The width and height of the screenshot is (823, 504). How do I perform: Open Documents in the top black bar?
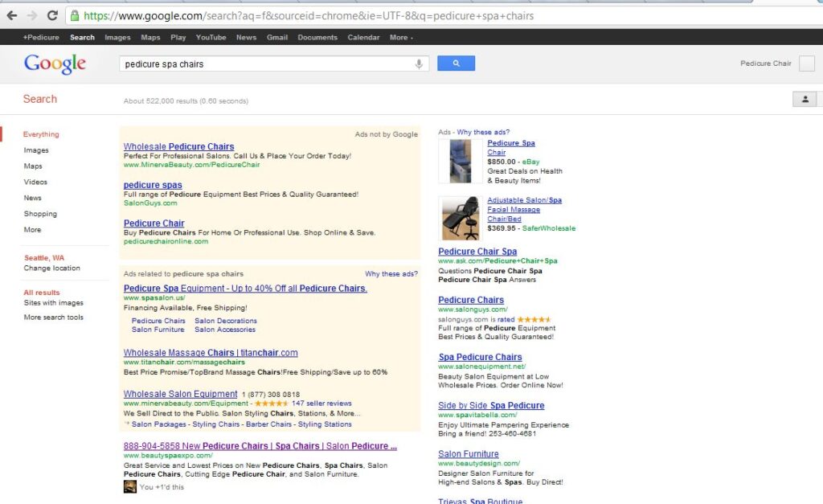[x=317, y=37]
